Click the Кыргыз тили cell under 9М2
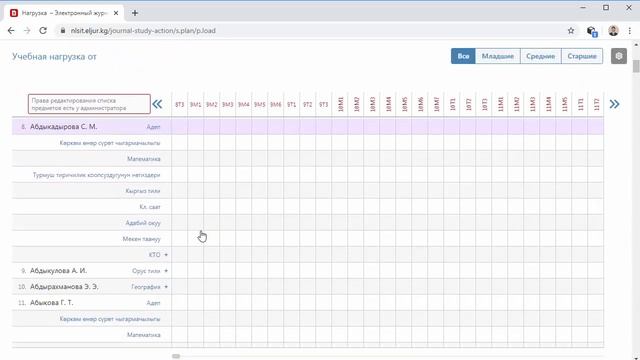640x360 pixels. (x=211, y=191)
